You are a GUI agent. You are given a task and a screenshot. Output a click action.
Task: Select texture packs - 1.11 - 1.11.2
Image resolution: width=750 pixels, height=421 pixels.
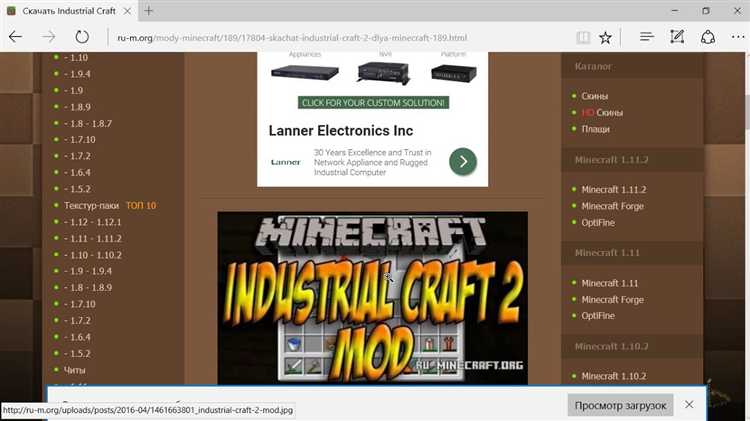click(x=92, y=239)
